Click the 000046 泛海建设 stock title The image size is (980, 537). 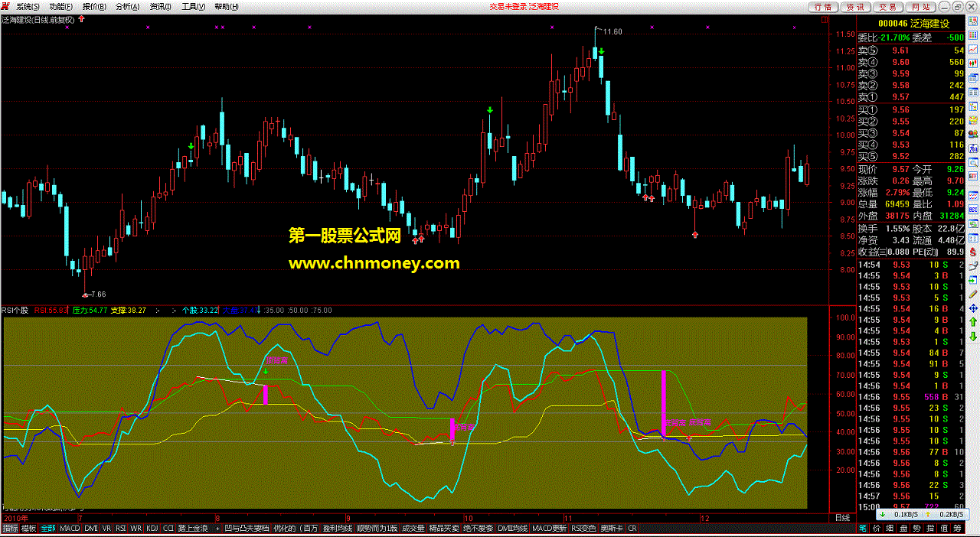tap(913, 24)
